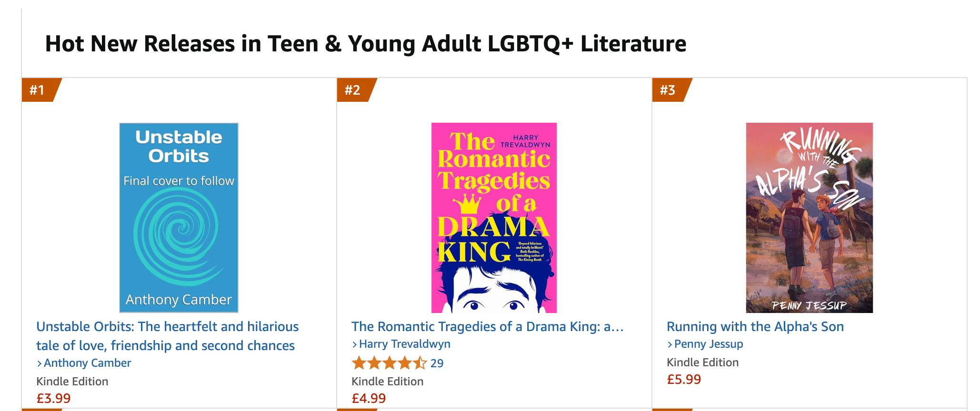
Task: Click the £5.99 price for Alpha's Son
Action: coord(684,379)
